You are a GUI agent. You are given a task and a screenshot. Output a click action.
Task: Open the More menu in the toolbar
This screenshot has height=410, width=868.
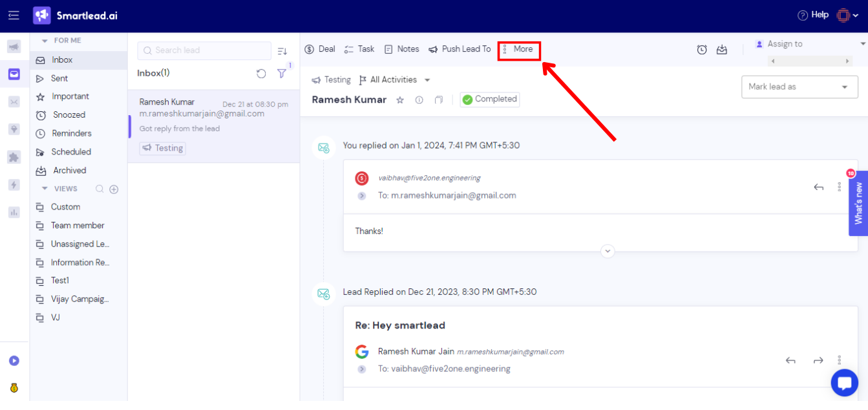click(519, 49)
